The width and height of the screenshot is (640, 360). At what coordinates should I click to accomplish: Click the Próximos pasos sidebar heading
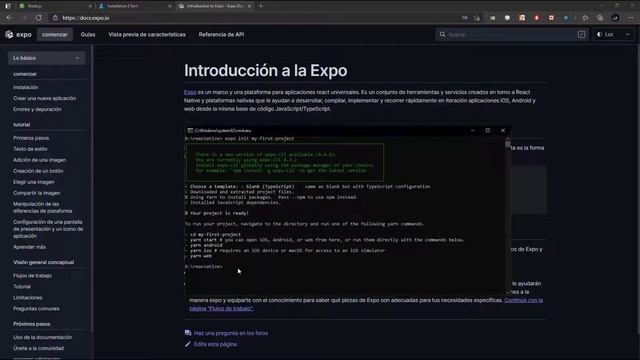pos(31,324)
